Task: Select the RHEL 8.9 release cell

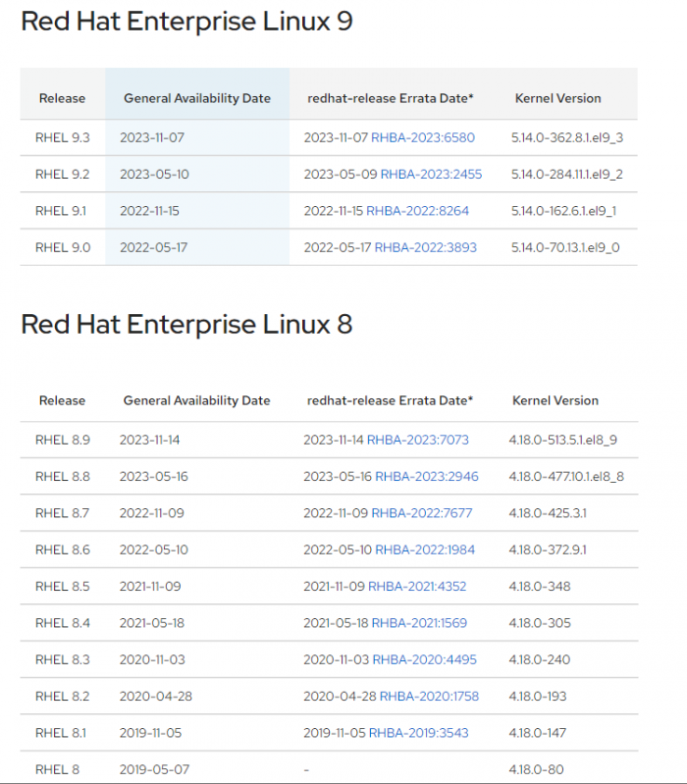Action: pyautogui.click(x=63, y=440)
